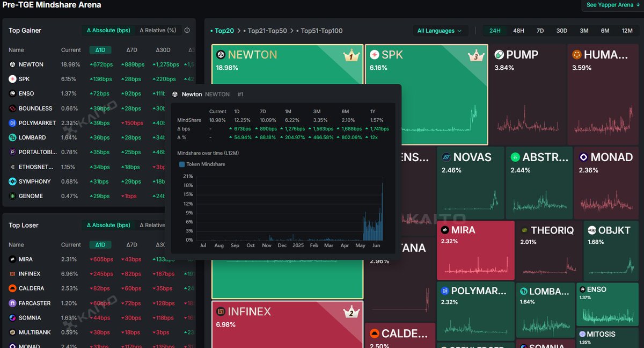Select the Newton mindshare bar chart
This screenshot has width=644, height=348.
click(x=290, y=209)
